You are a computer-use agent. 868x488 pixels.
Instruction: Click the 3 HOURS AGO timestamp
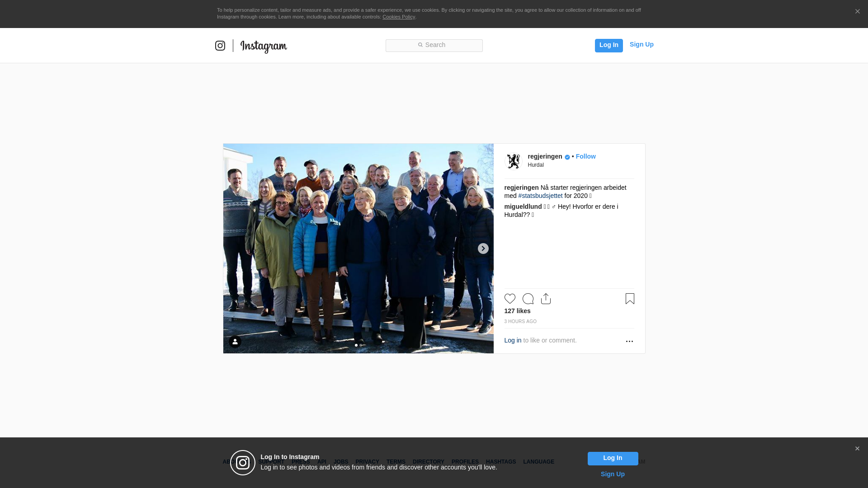[x=520, y=322]
